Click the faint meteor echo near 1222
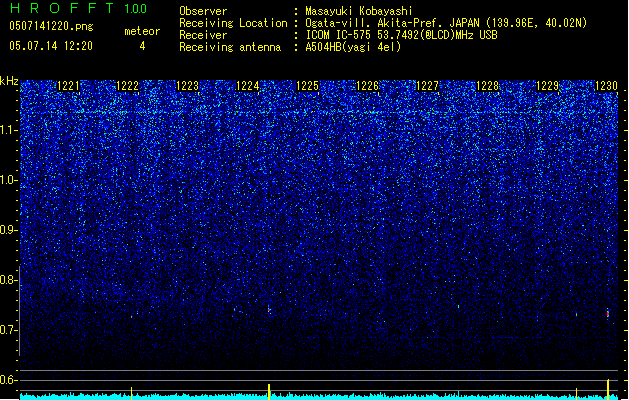 tap(131, 317)
